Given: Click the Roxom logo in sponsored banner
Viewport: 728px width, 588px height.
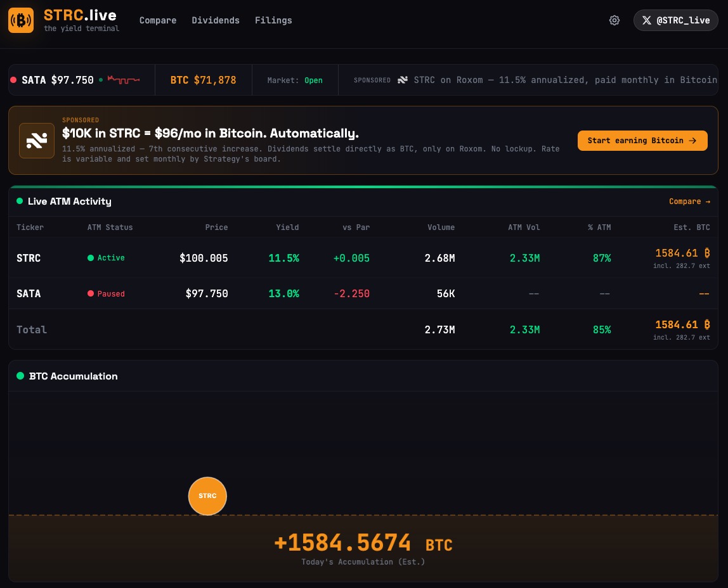Looking at the screenshot, I should (x=37, y=140).
